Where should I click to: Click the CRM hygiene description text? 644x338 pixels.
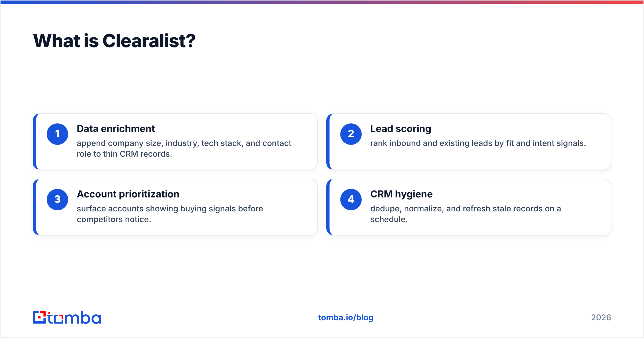pyautogui.click(x=466, y=214)
